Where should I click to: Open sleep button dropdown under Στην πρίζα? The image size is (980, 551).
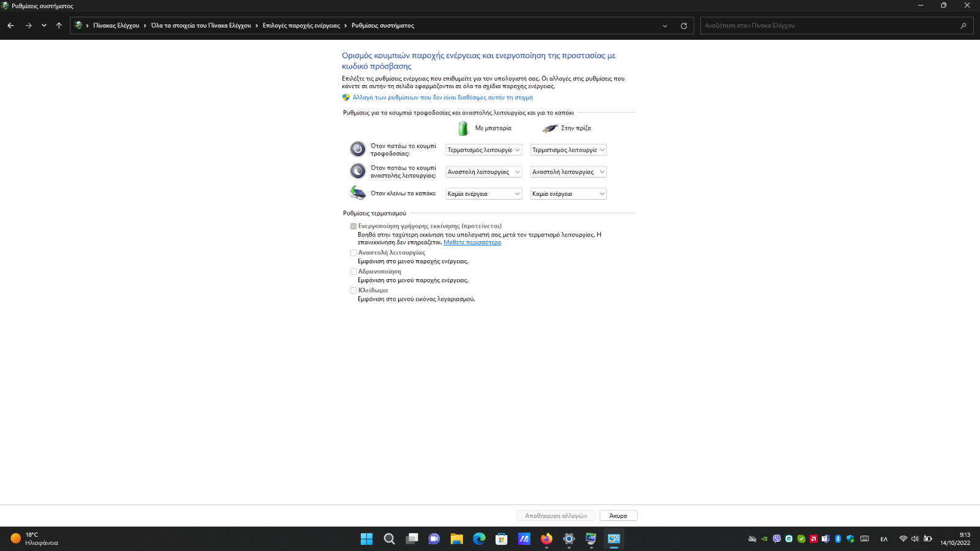tap(568, 172)
